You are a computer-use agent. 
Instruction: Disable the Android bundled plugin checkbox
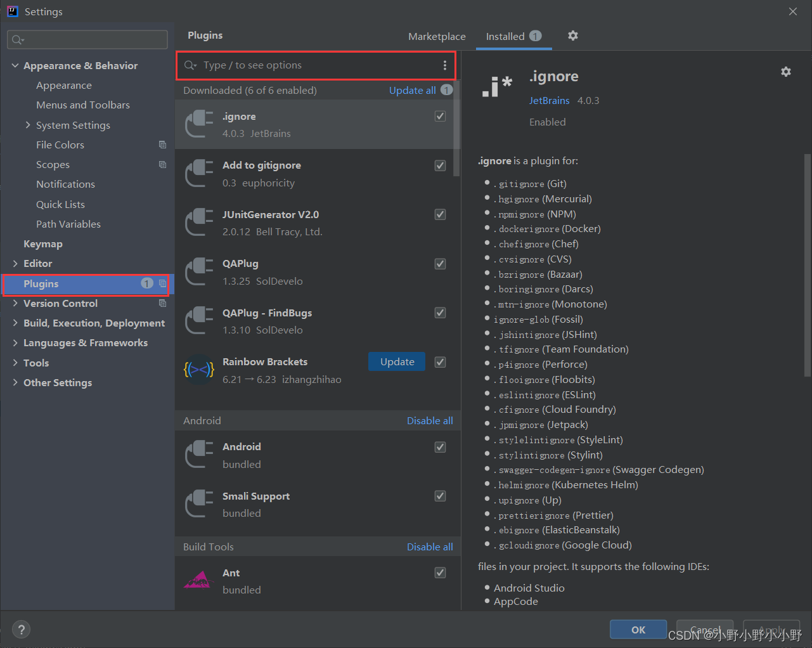click(x=440, y=447)
